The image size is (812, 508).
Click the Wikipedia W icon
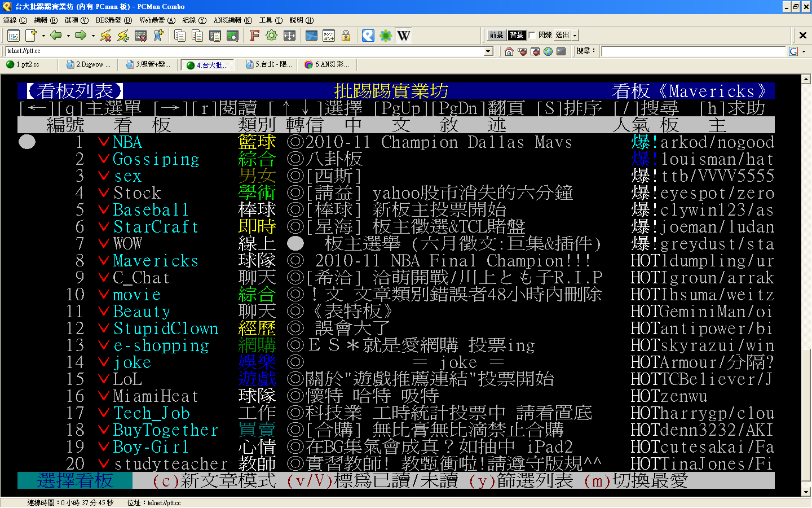pos(404,36)
